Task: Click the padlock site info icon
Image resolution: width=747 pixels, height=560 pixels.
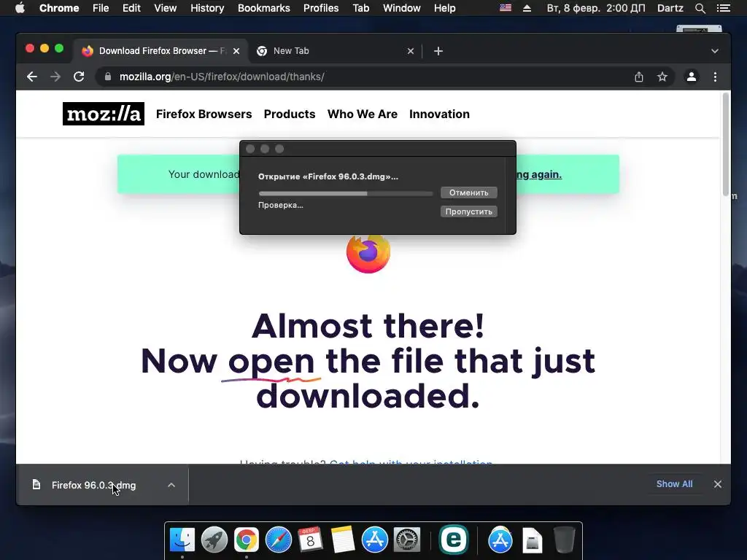Action: point(108,77)
